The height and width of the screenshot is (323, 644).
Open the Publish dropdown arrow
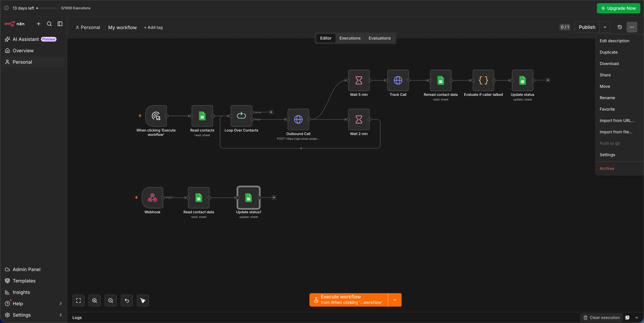[605, 27]
